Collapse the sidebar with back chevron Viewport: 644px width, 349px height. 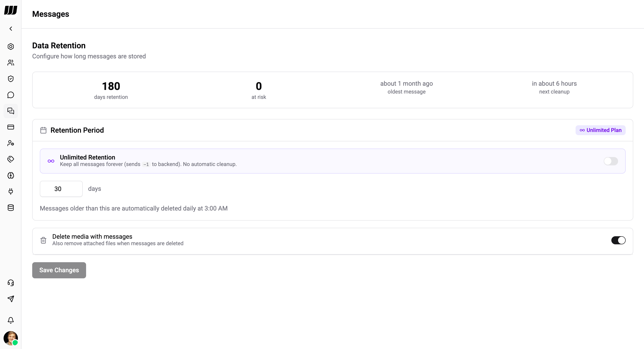tap(11, 28)
